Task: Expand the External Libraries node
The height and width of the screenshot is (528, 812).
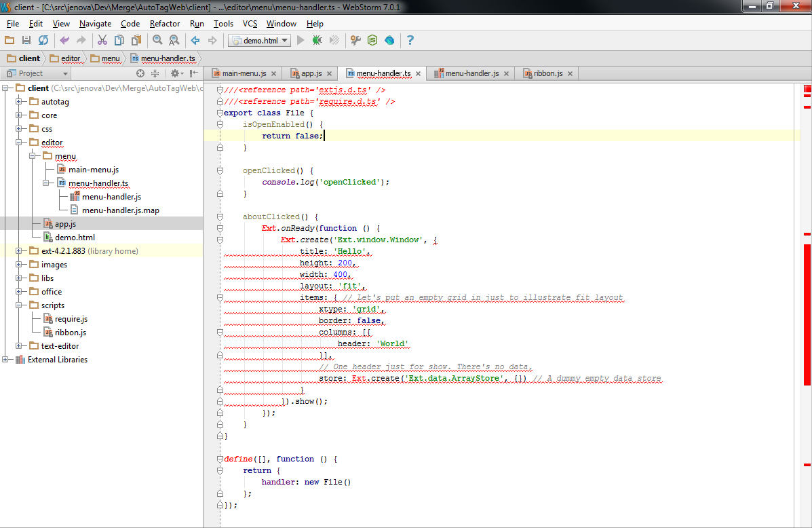Action: point(5,359)
